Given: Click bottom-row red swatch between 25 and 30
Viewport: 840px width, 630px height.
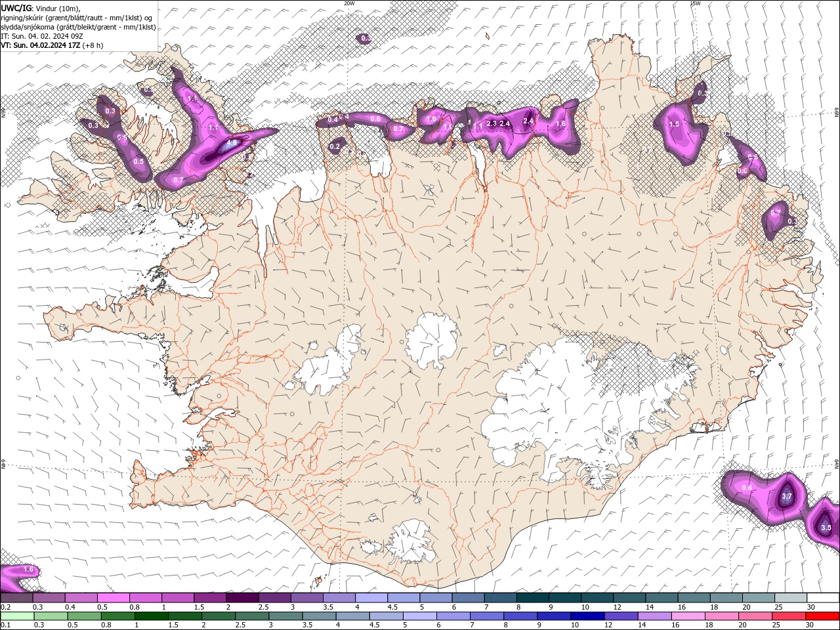Looking at the screenshot, I should pos(788,616).
